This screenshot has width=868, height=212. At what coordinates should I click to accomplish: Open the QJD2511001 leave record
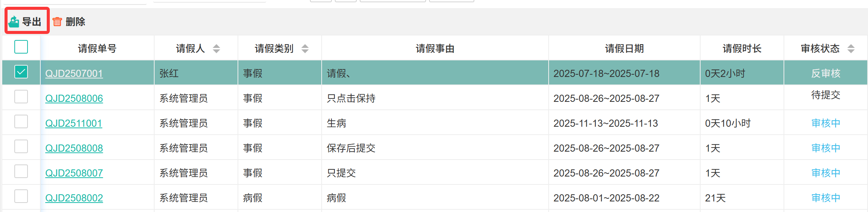74,123
